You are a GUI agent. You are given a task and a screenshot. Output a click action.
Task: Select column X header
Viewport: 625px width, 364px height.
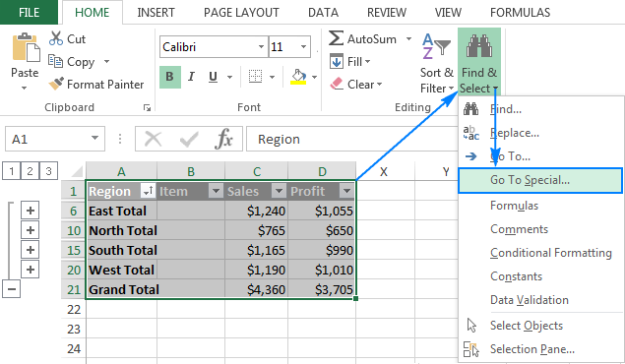click(385, 171)
